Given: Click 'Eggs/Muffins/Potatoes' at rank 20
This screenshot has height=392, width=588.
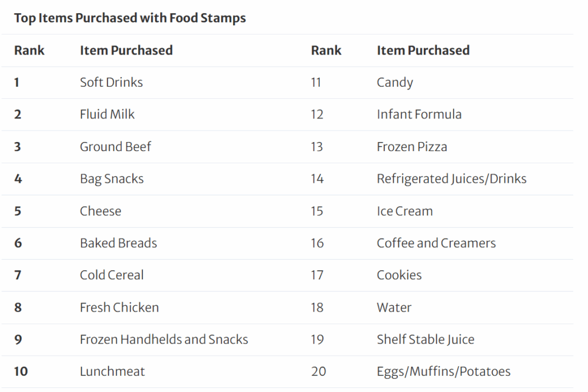Looking at the screenshot, I should tap(443, 371).
